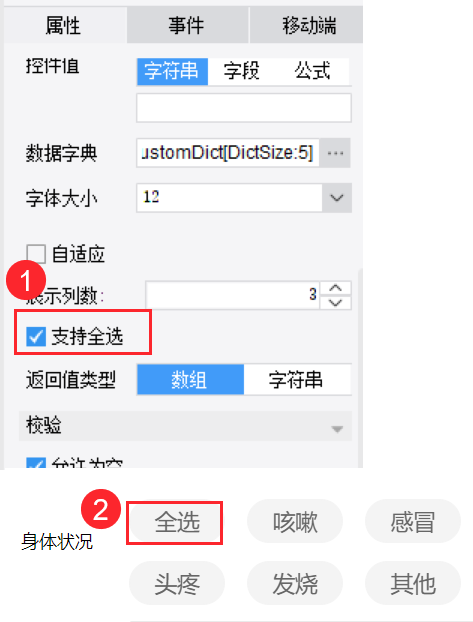Click the 全选 option pill
The height and width of the screenshot is (622, 473).
pos(177,522)
